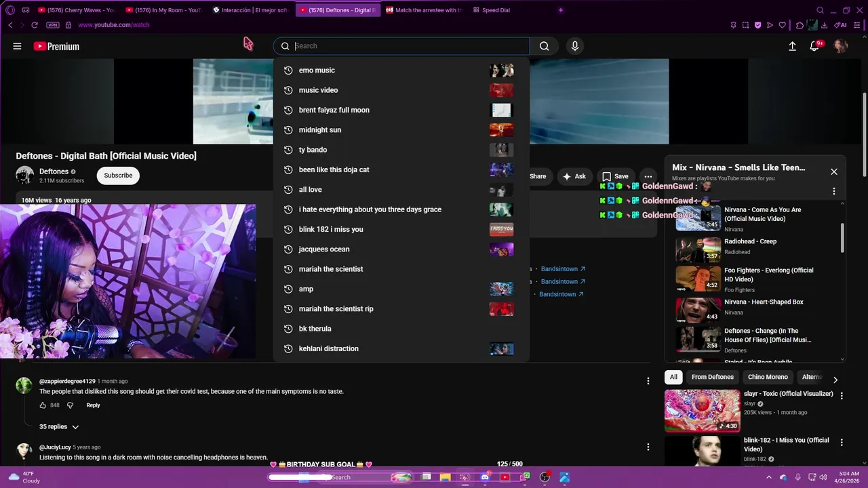Close the Mix - Nirvana playlist panel

point(834,172)
